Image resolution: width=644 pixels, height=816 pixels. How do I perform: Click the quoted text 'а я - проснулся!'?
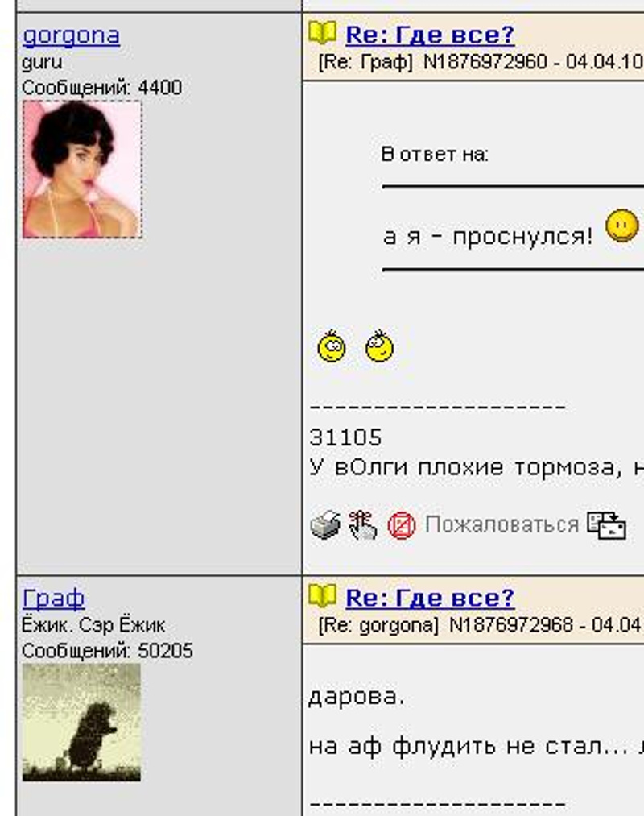click(x=488, y=237)
